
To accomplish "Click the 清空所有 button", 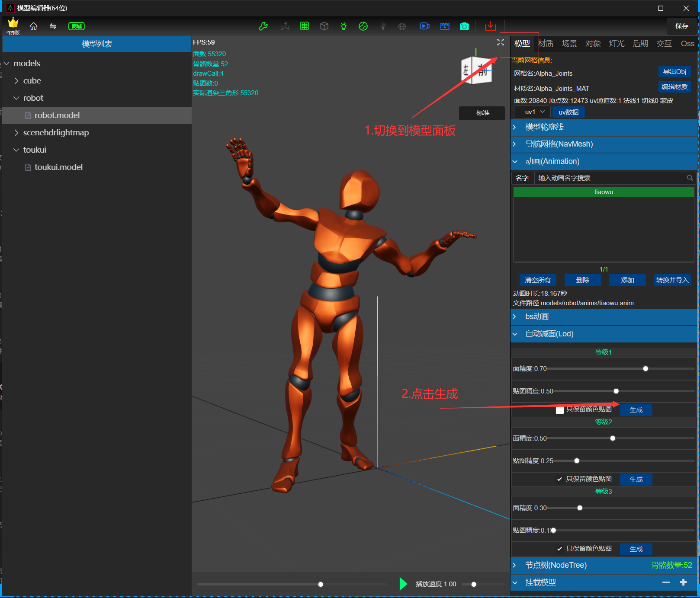I will pyautogui.click(x=538, y=280).
